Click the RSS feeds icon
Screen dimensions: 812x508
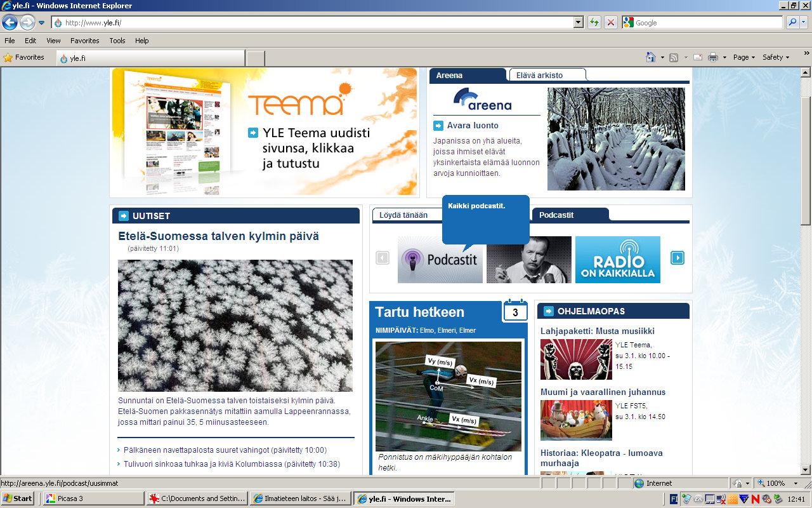pos(674,57)
